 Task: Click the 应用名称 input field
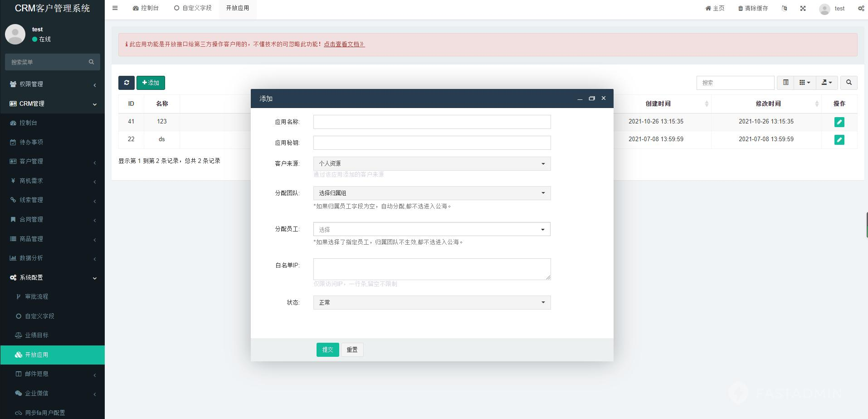coord(431,122)
